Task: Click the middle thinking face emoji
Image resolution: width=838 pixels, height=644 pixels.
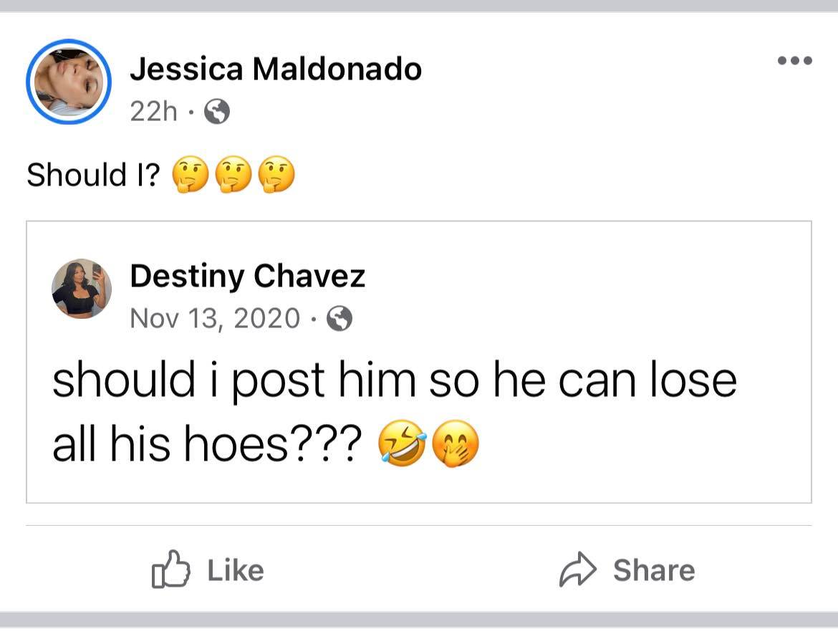Action: click(233, 176)
